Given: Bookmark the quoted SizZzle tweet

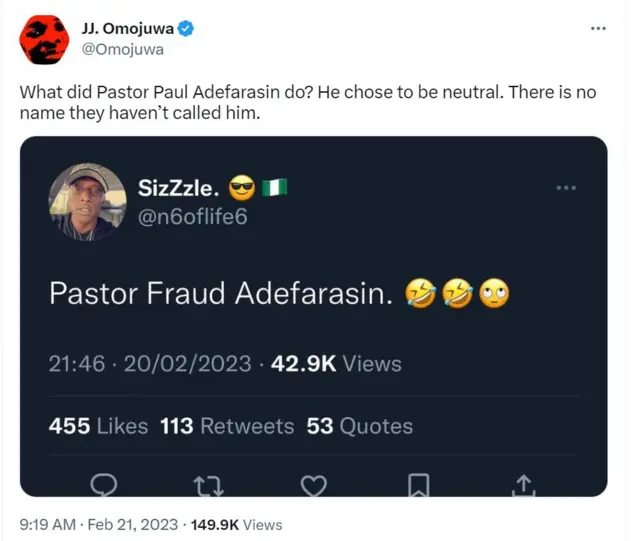Looking at the screenshot, I should (x=420, y=485).
